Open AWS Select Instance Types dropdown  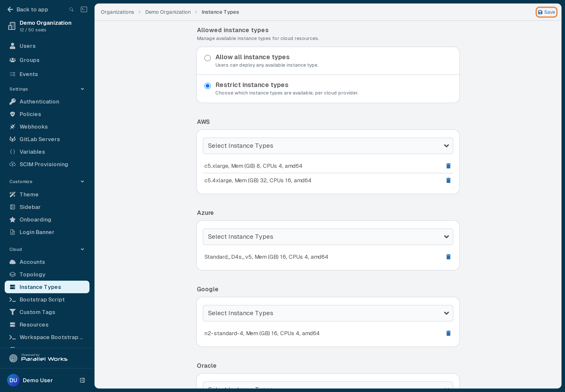tap(328, 146)
